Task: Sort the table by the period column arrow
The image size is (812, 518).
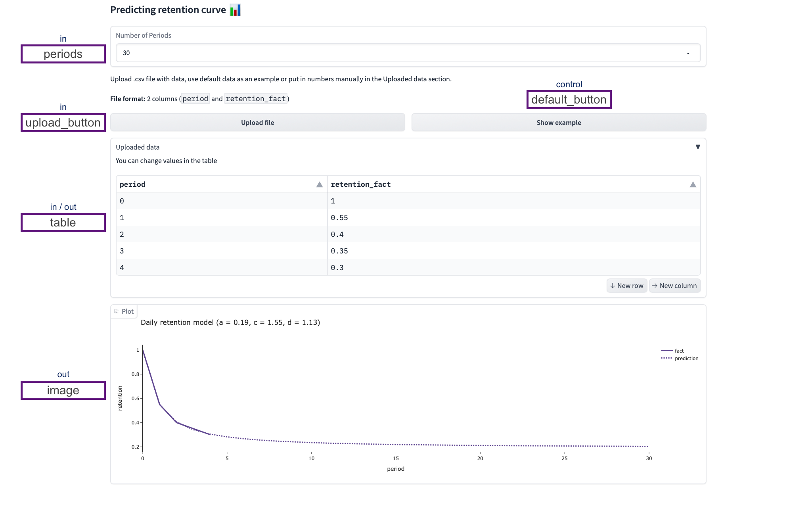Action: pos(319,184)
